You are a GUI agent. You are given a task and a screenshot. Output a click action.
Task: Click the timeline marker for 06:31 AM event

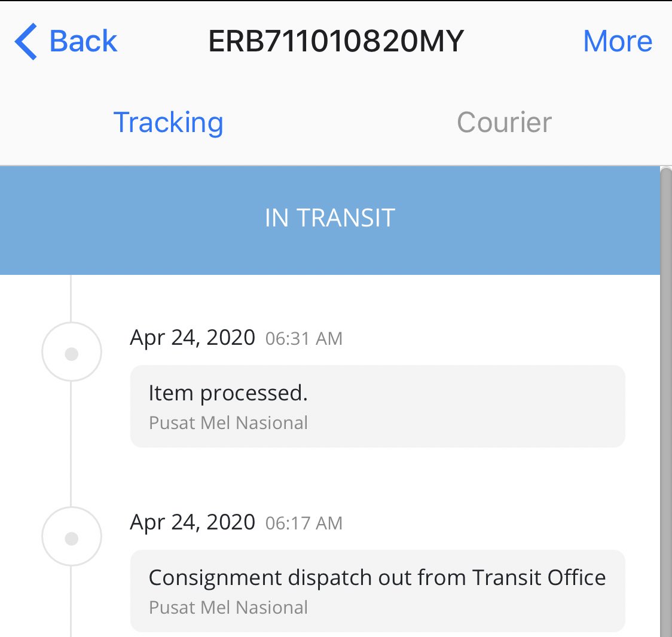(72, 352)
